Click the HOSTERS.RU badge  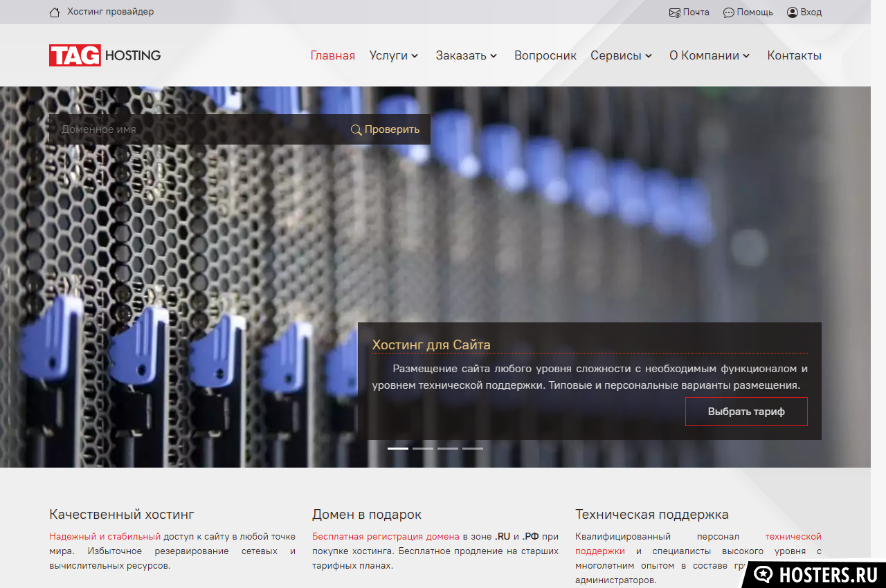(x=815, y=574)
